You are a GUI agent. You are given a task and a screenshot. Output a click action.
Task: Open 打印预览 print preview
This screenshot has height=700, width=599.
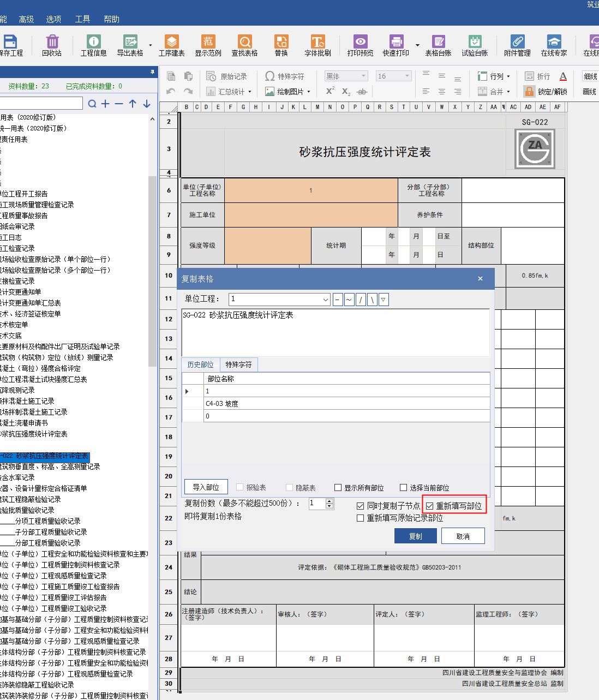[360, 42]
